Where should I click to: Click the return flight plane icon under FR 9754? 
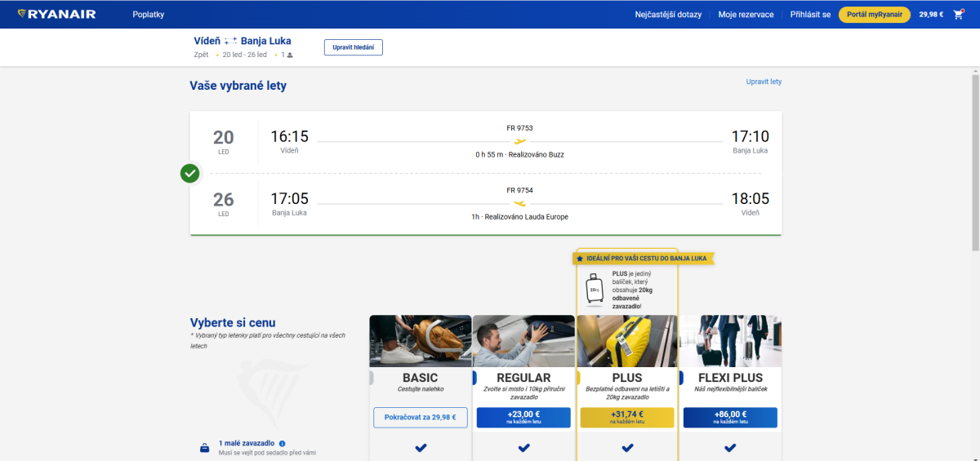[520, 204]
